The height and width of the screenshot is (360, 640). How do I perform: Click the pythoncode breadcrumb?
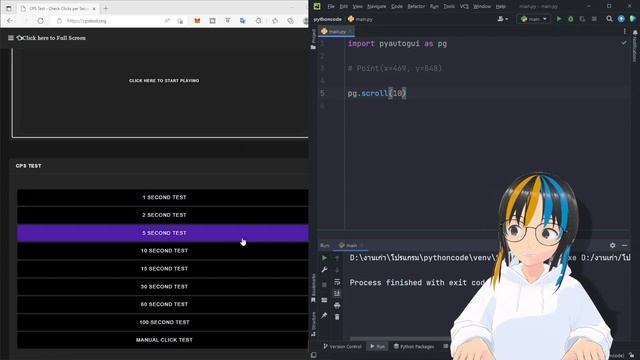[x=328, y=19]
